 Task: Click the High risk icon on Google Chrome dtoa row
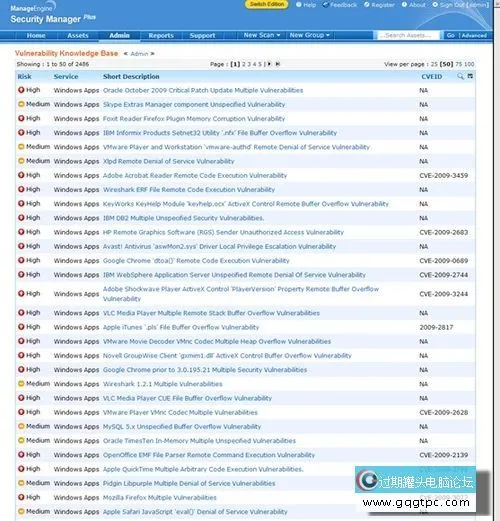coord(21,260)
